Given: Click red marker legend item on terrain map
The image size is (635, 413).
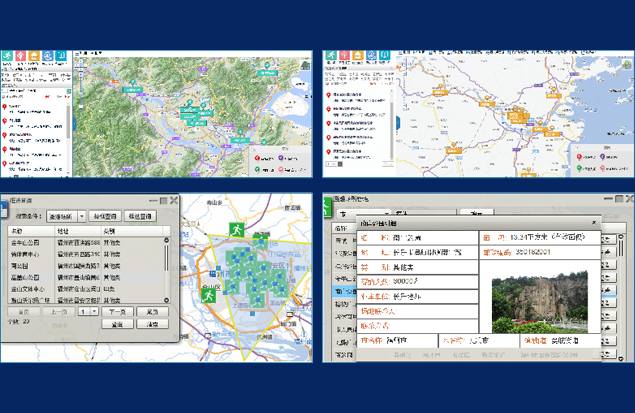Looking at the screenshot, I should [265, 158].
